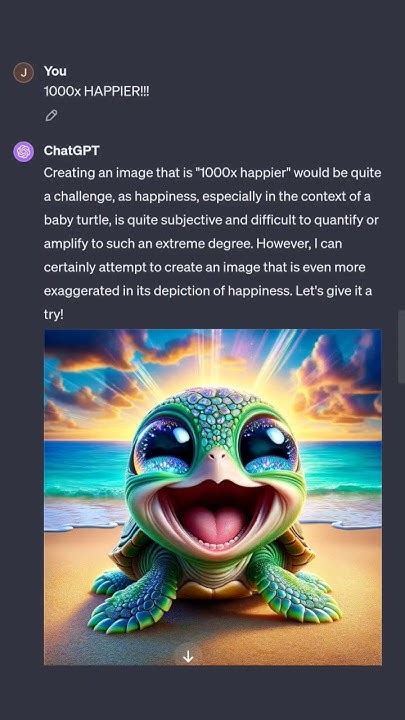This screenshot has height=720, width=405.
Task: Click the user avatar with letter J
Action: coord(23,72)
